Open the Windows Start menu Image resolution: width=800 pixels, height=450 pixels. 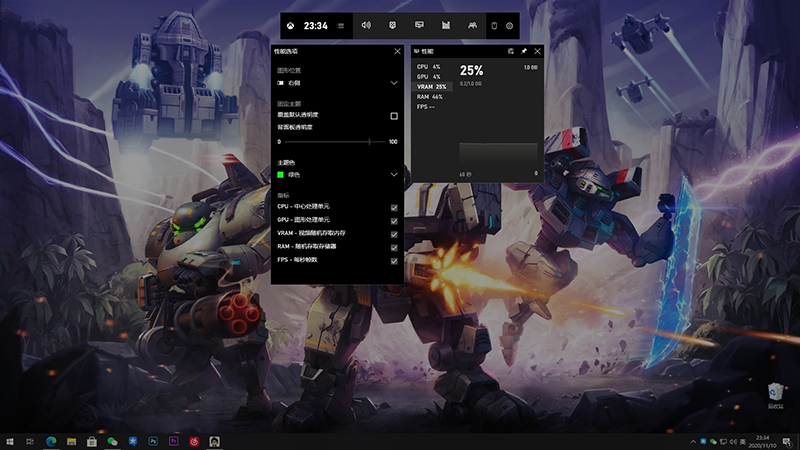coord(9,441)
